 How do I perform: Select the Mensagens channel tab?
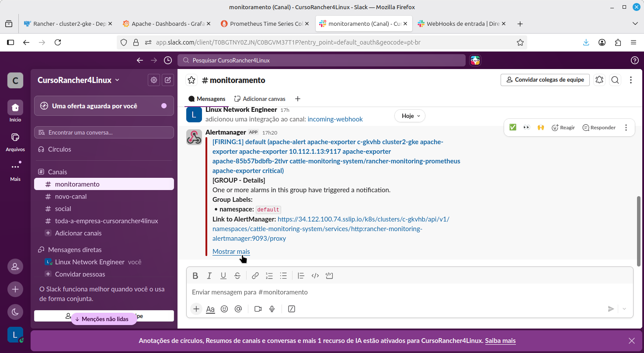(x=207, y=99)
